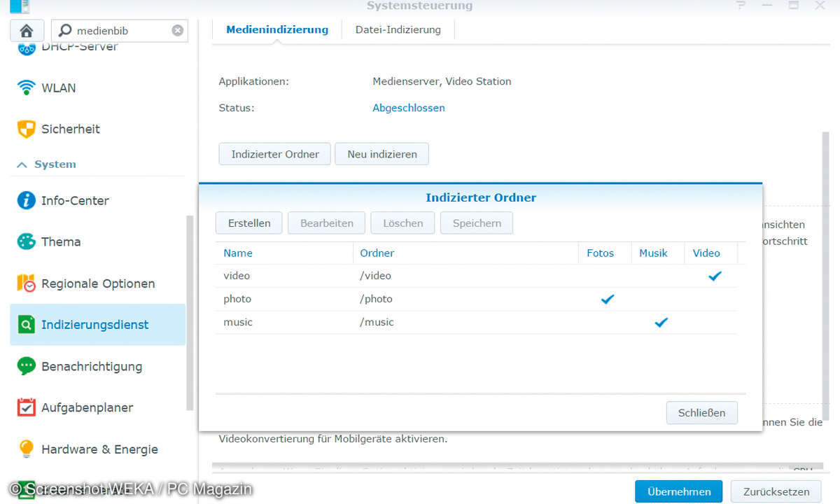Click the Übernehmen button
Screen dimensions: 840x504
pos(678,491)
